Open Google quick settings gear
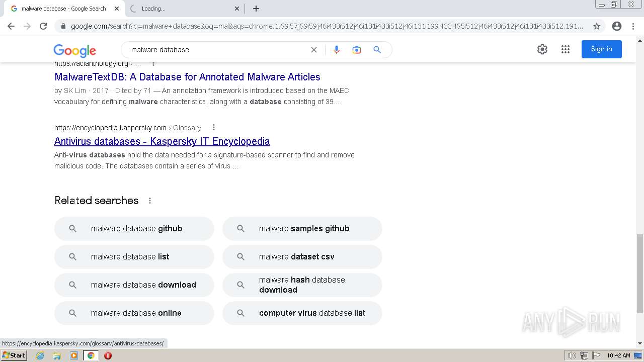Screen dimensions: 644x362 point(542,49)
